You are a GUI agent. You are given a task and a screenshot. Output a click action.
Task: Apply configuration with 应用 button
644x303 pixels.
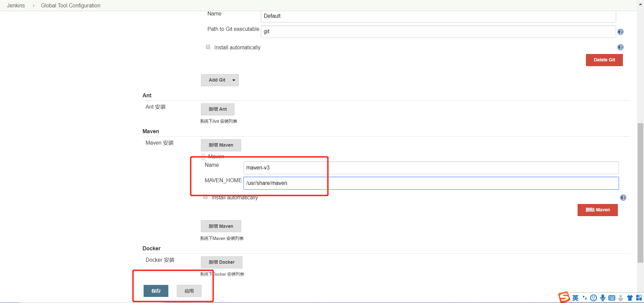click(x=189, y=291)
